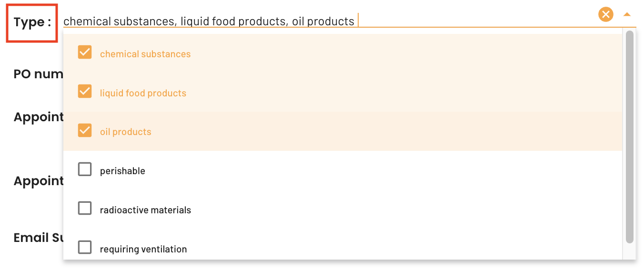Uncheck the oil products checkbox
644x272 pixels.
coord(85,130)
